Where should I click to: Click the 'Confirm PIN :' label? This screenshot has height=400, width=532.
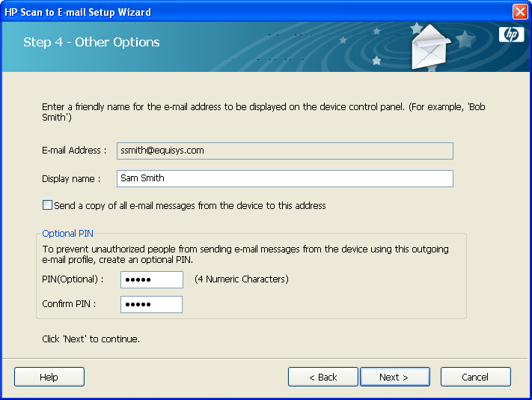69,303
